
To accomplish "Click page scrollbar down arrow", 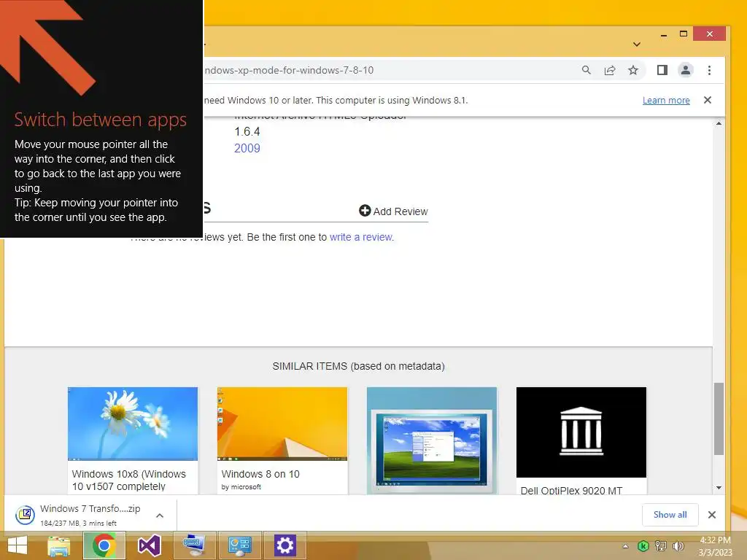I will click(x=719, y=488).
